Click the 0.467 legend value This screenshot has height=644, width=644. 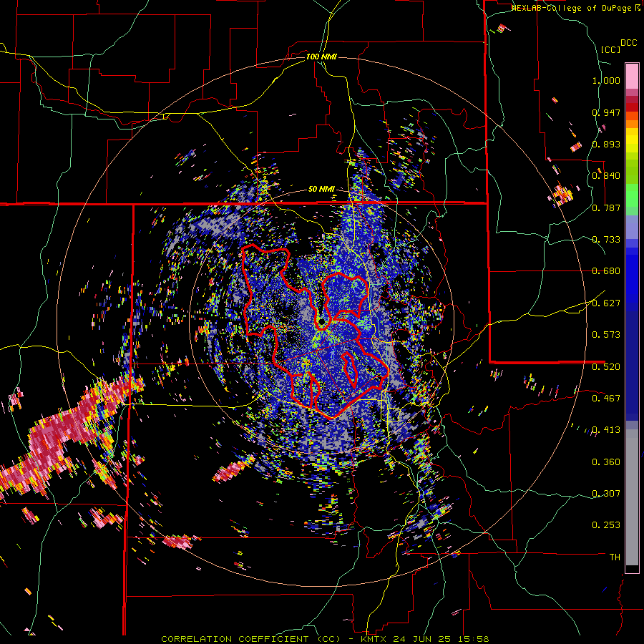pos(606,399)
